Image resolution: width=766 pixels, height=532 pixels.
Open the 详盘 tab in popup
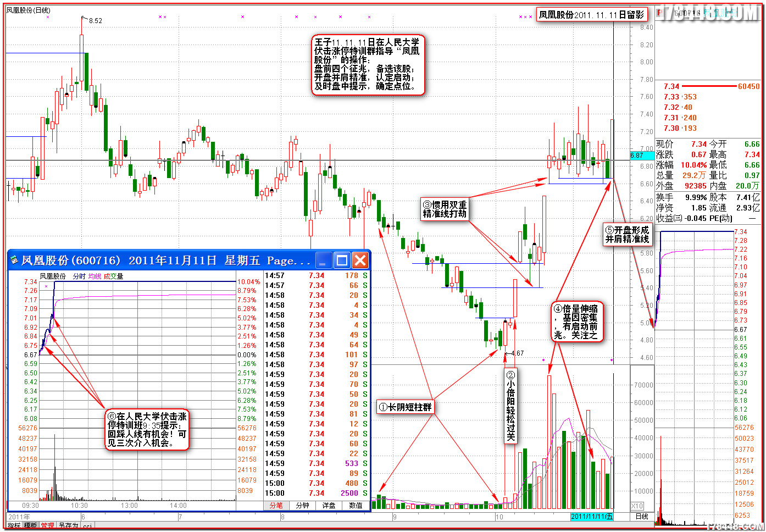coord(329,505)
